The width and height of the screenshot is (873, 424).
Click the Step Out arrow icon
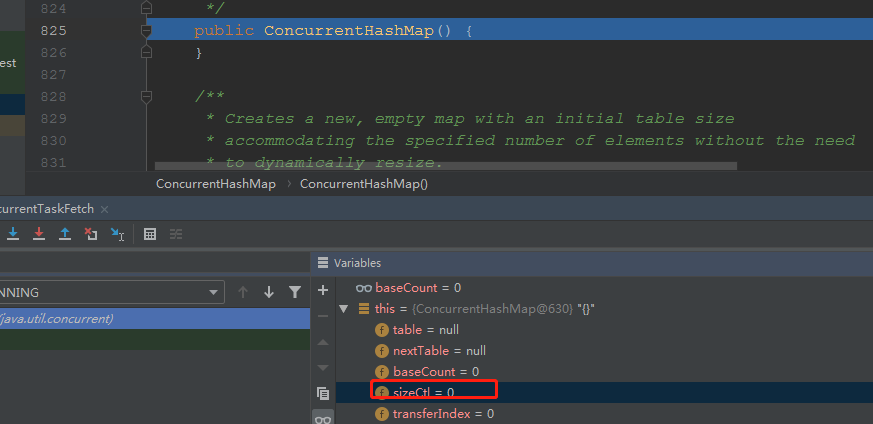coord(65,234)
